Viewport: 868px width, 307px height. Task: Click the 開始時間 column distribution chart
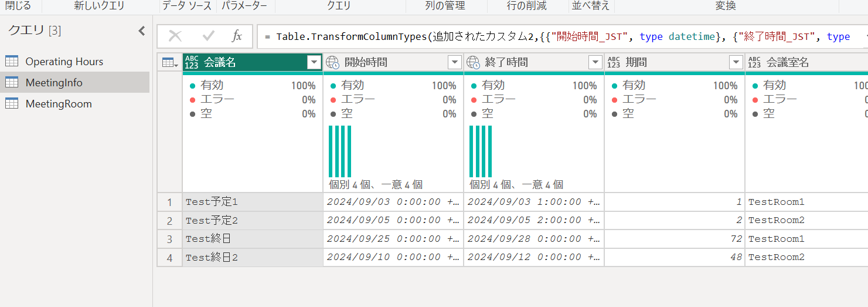click(x=340, y=151)
